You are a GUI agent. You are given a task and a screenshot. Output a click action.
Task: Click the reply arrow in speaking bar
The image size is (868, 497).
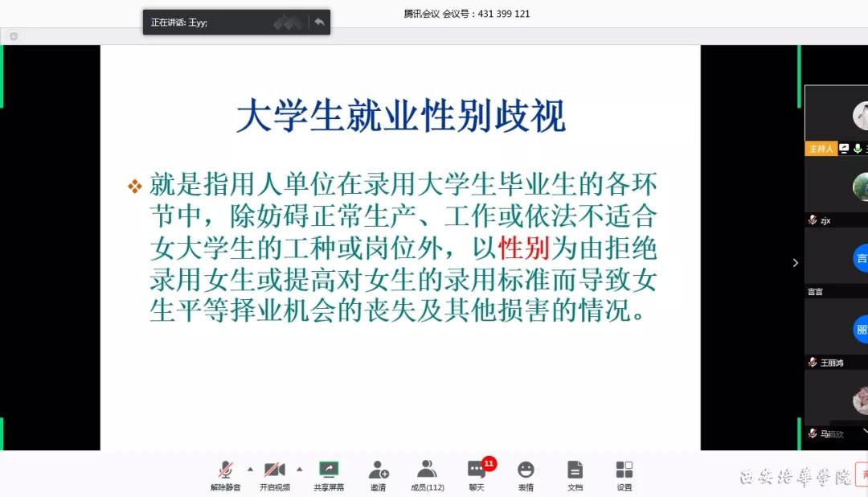[319, 22]
